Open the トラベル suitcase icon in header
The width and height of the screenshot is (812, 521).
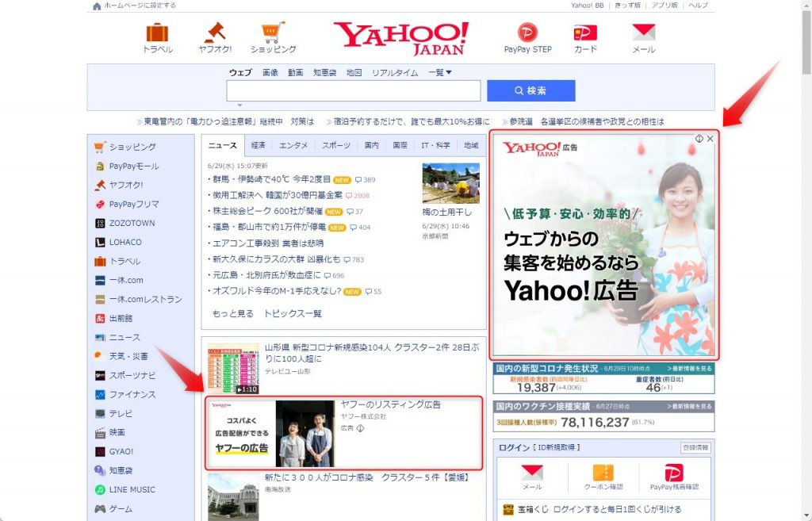pos(158,33)
